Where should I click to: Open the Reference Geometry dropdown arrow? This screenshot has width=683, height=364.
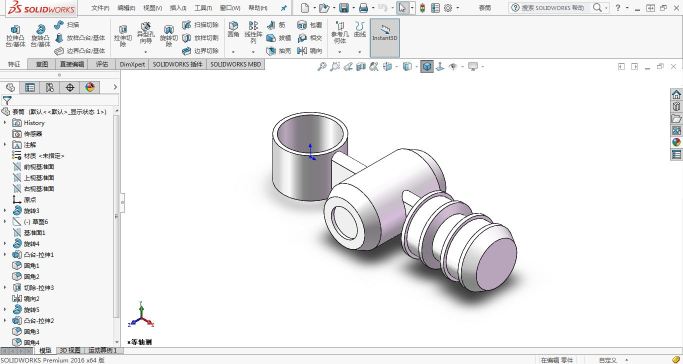(x=340, y=52)
